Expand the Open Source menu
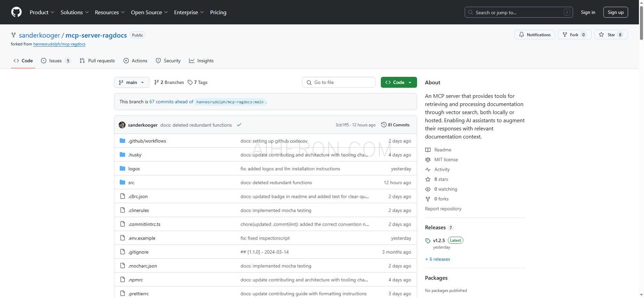Screen dimensions: 644x298 149,13
